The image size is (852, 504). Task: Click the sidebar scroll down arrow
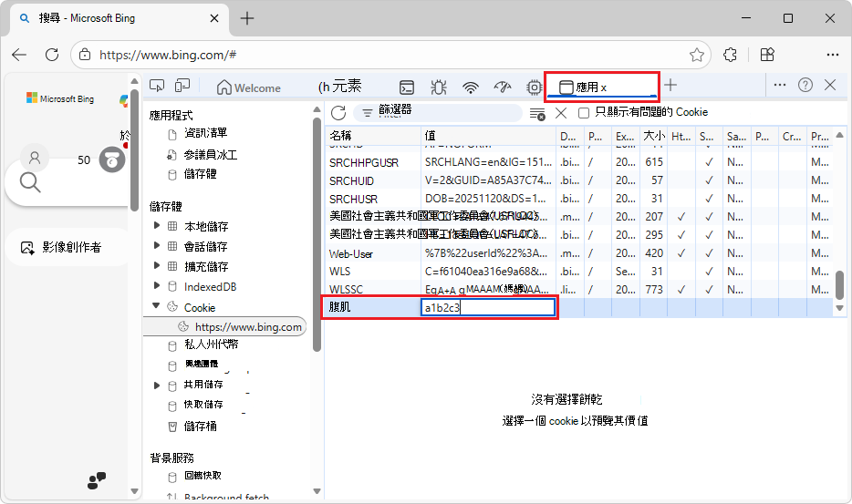(317, 491)
